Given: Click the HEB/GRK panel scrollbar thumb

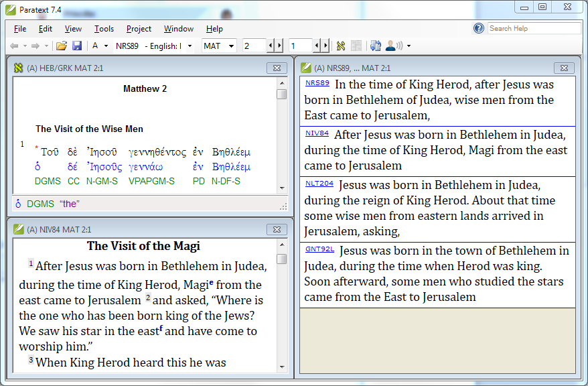Looking at the screenshot, I should (x=282, y=94).
